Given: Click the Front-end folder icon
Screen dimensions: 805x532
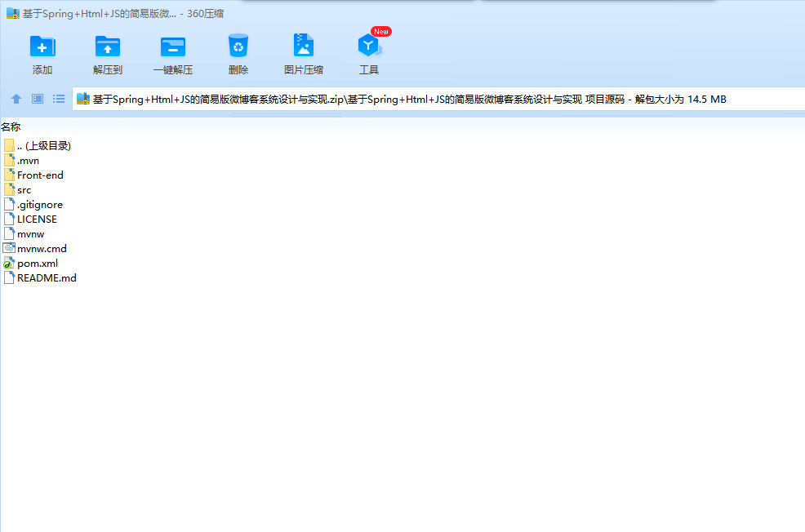Looking at the screenshot, I should [9, 175].
